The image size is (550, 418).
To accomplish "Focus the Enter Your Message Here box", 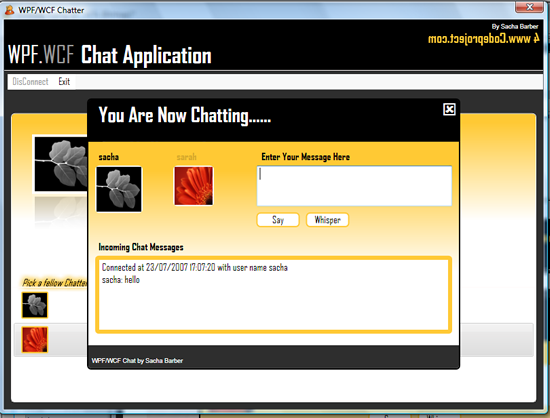I will pyautogui.click(x=354, y=186).
